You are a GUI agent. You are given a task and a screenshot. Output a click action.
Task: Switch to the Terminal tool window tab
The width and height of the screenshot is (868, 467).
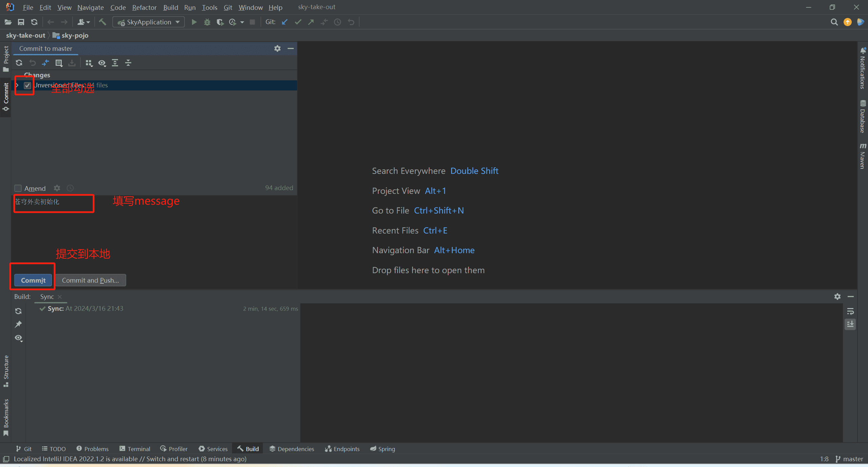click(135, 449)
